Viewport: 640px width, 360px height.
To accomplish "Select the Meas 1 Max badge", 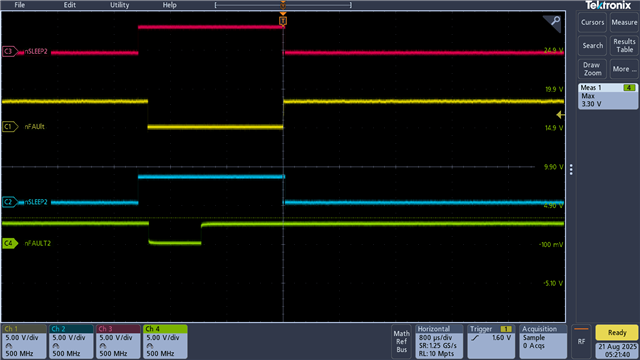I will click(x=608, y=96).
